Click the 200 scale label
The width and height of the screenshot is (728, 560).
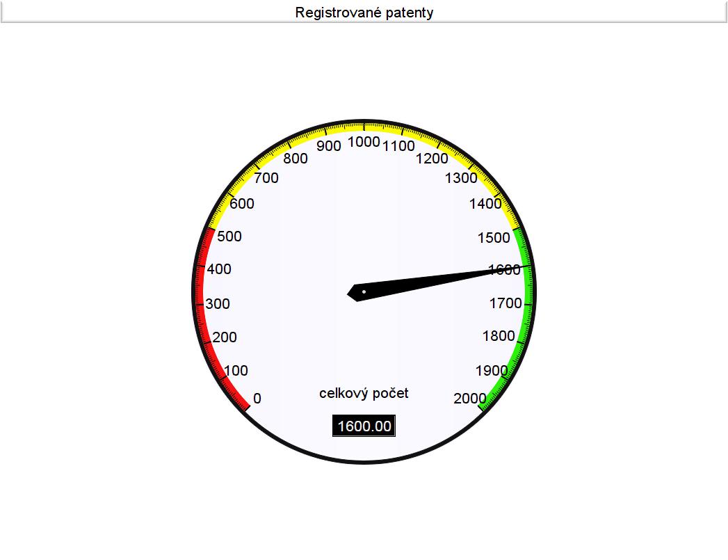point(225,337)
